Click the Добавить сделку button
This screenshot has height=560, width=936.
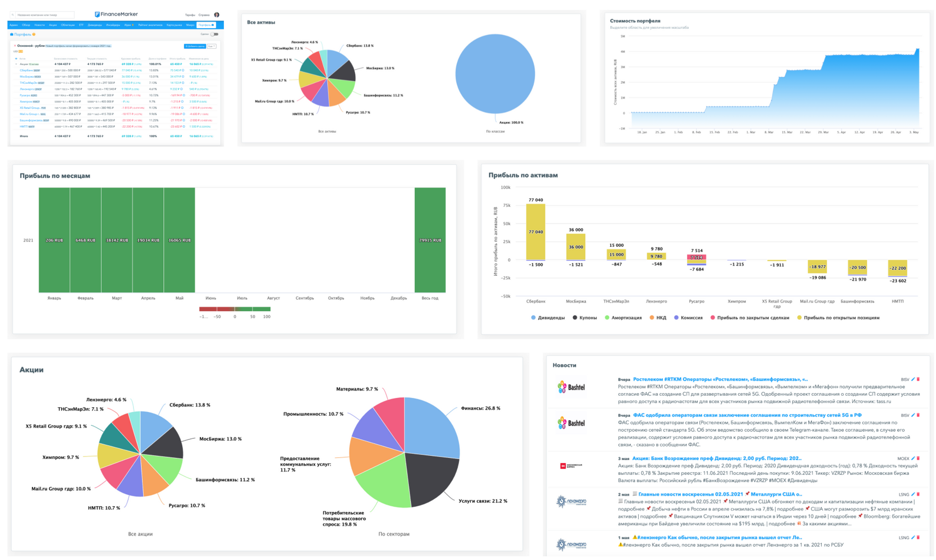point(195,46)
